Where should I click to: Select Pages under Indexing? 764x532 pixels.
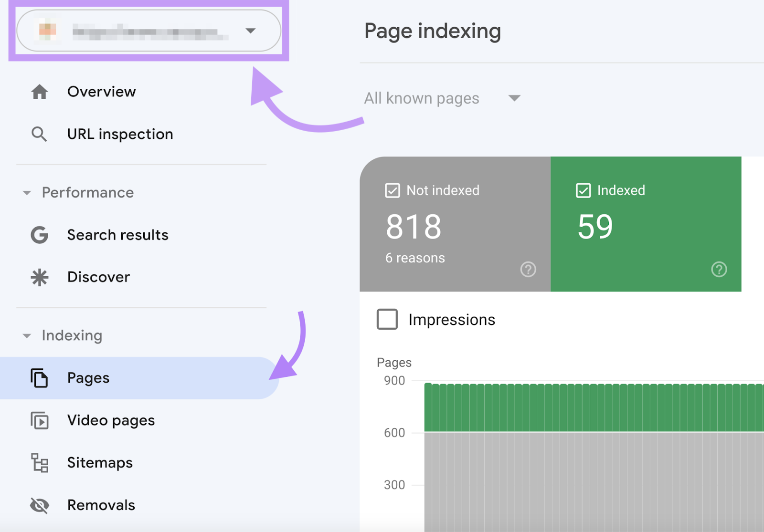(x=88, y=378)
